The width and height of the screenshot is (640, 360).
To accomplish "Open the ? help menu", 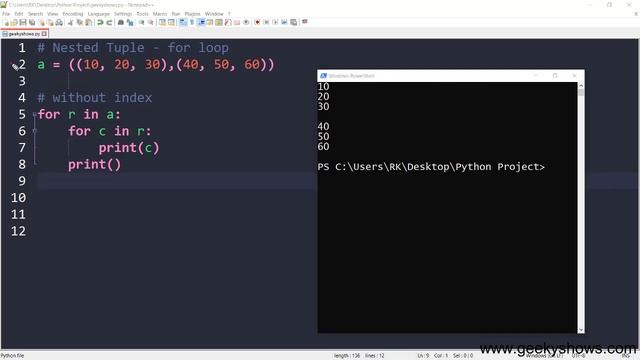I will (229, 14).
